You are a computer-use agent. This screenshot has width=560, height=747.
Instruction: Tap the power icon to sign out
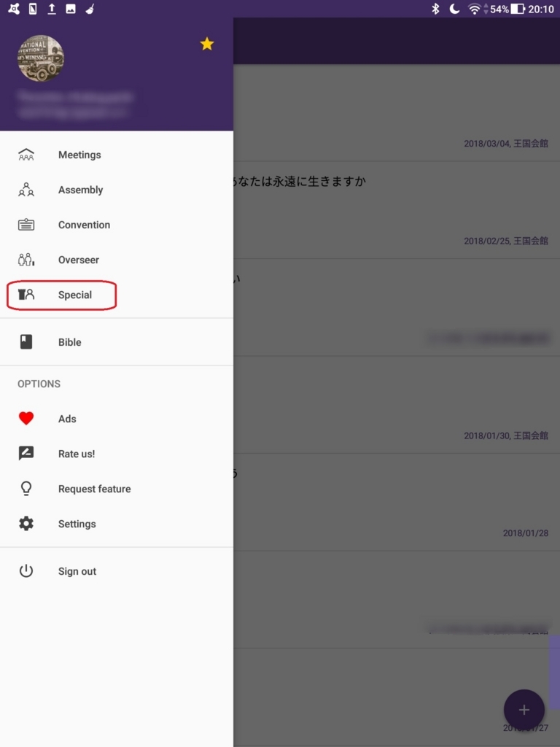click(26, 570)
